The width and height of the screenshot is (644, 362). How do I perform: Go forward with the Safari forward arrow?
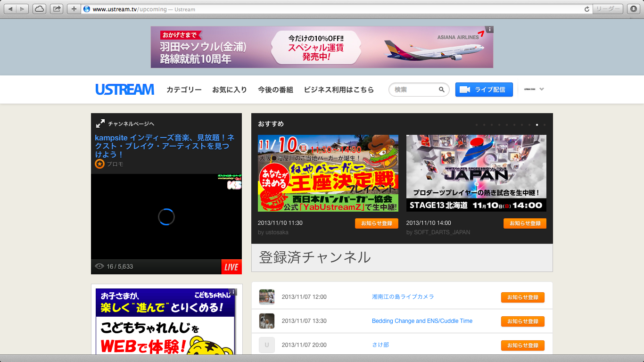tap(23, 9)
